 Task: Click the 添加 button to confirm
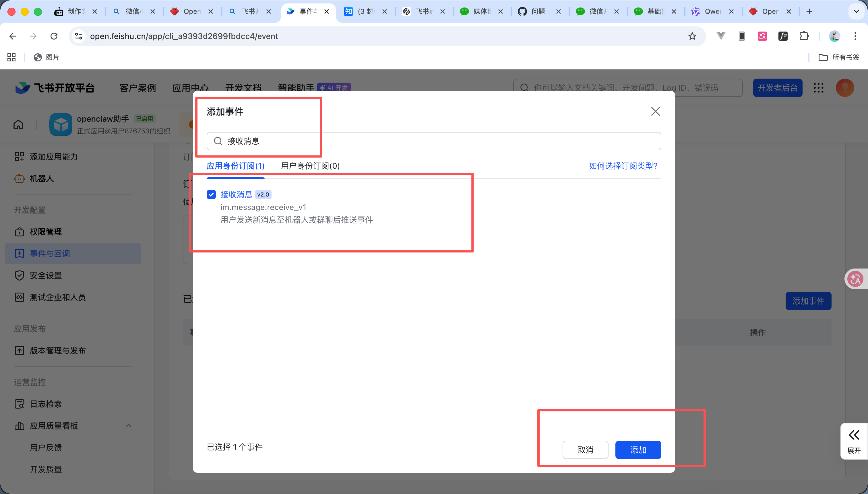[x=638, y=450]
